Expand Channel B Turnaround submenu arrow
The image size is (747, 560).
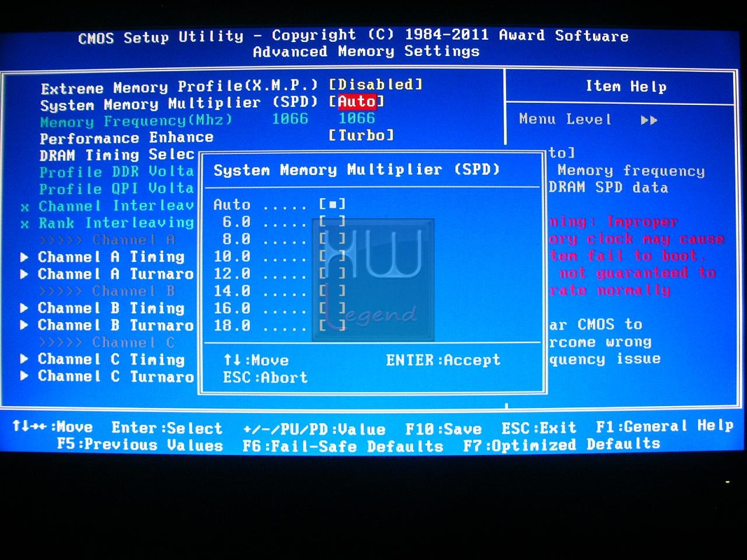(x=25, y=325)
